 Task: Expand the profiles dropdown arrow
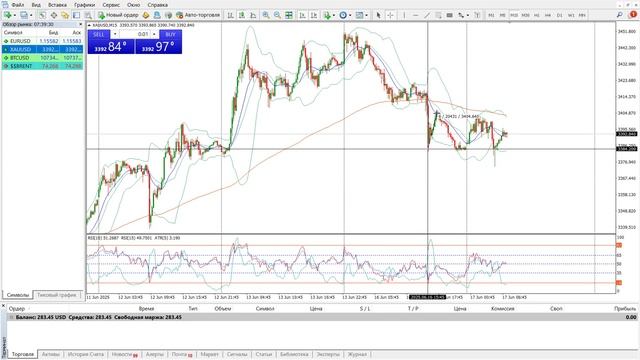pos(31,15)
